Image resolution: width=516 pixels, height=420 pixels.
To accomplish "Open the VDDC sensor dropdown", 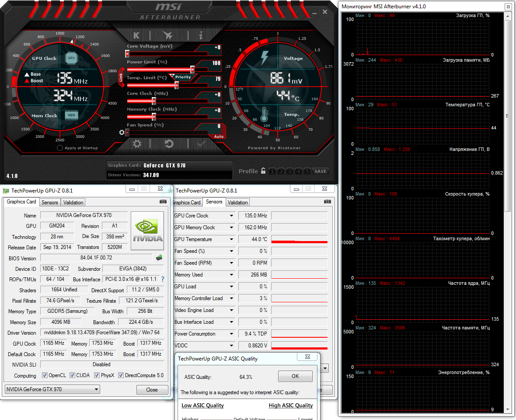I will (231, 346).
